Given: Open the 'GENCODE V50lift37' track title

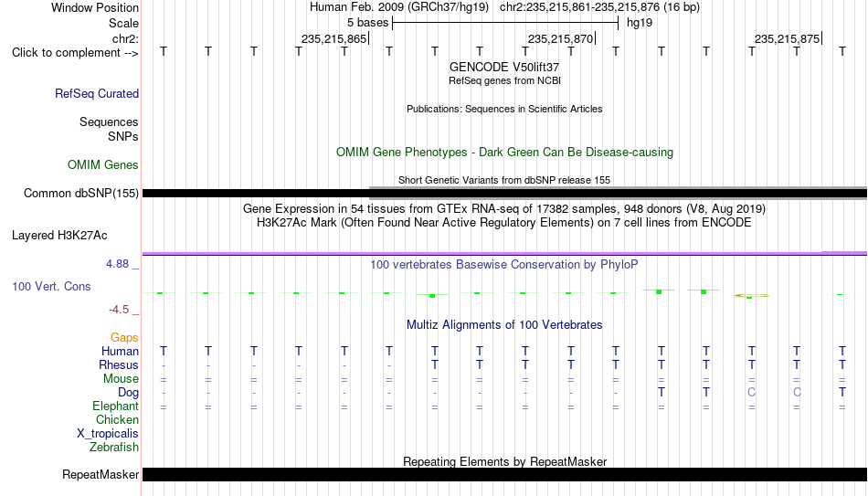Looking at the screenshot, I should (x=504, y=67).
